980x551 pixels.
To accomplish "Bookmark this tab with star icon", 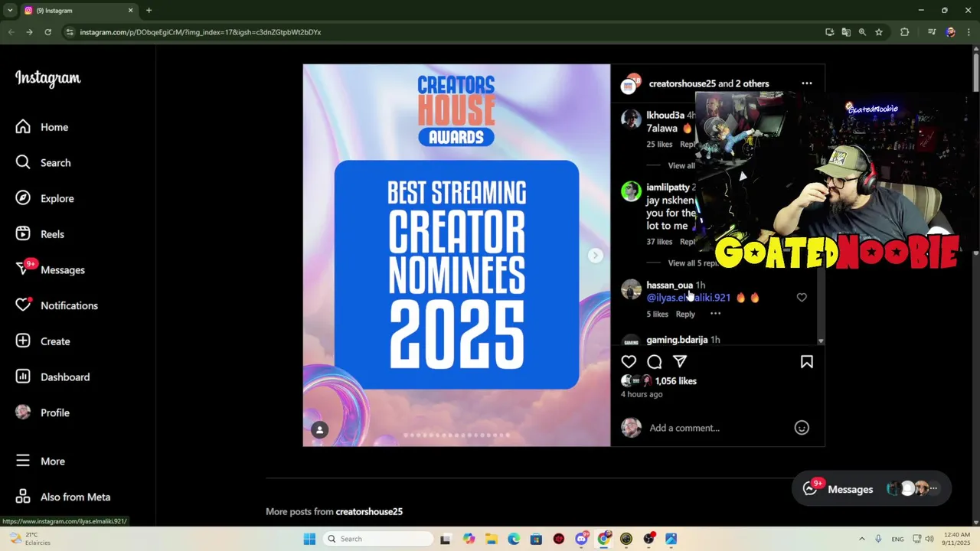I will click(879, 32).
